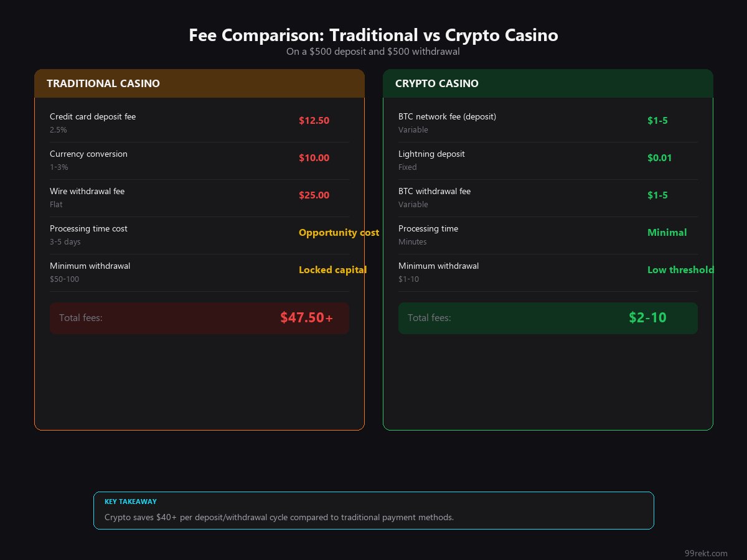
Task: Click the Opportunity cost label
Action: (x=339, y=233)
